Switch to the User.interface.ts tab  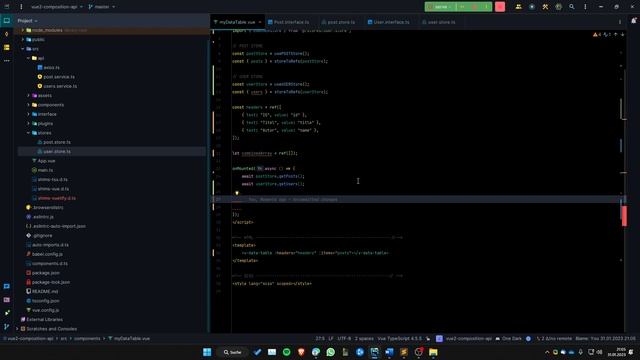389,22
